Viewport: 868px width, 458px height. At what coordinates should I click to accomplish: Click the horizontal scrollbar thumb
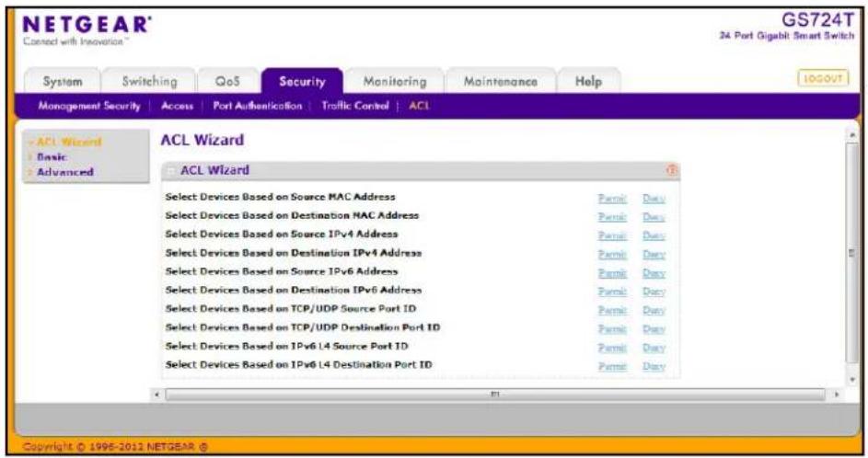[495, 395]
